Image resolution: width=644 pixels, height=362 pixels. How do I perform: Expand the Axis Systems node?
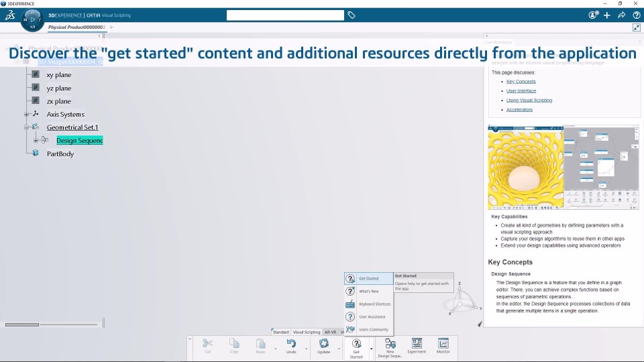coord(26,114)
